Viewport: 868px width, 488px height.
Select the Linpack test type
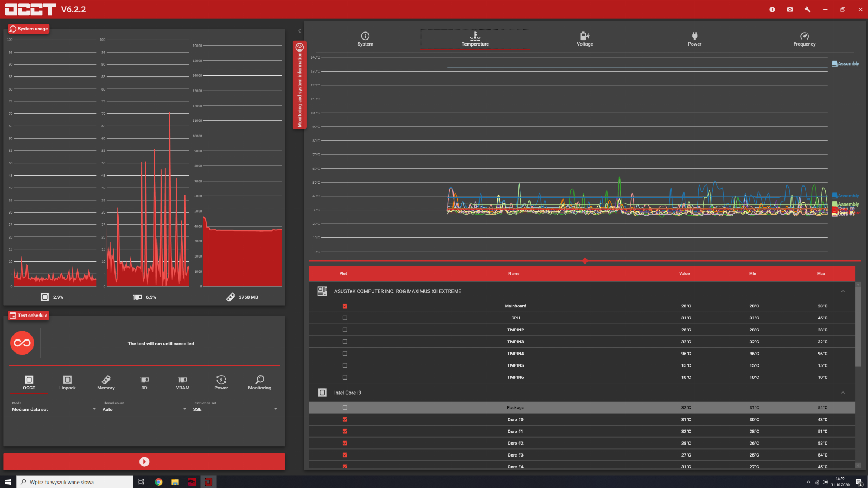tap(67, 383)
